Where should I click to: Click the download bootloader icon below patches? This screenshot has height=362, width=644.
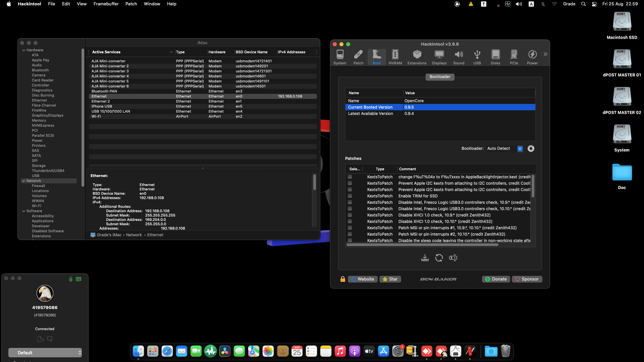pos(425,258)
